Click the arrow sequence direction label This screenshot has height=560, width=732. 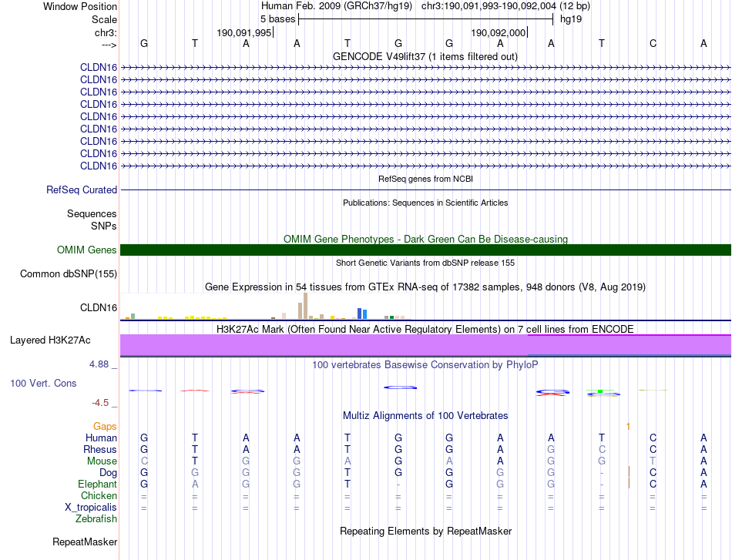point(109,45)
